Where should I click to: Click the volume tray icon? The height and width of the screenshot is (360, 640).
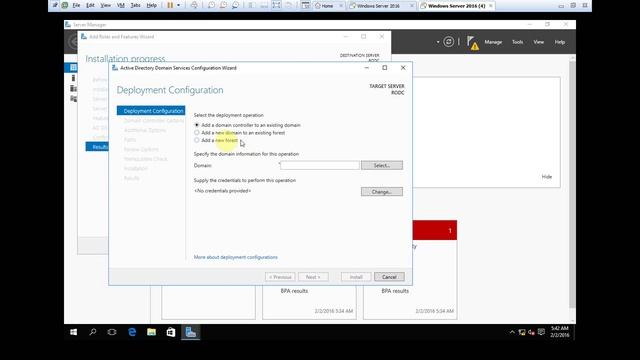click(x=531, y=332)
